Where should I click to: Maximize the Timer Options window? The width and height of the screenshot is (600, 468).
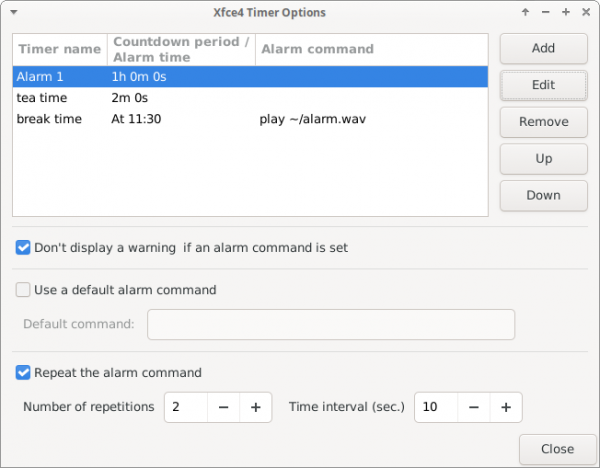pos(566,12)
